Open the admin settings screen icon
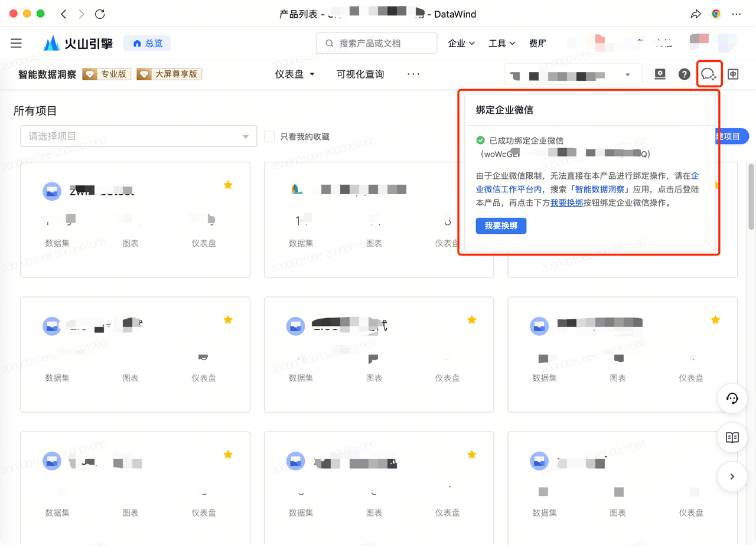 [660, 74]
